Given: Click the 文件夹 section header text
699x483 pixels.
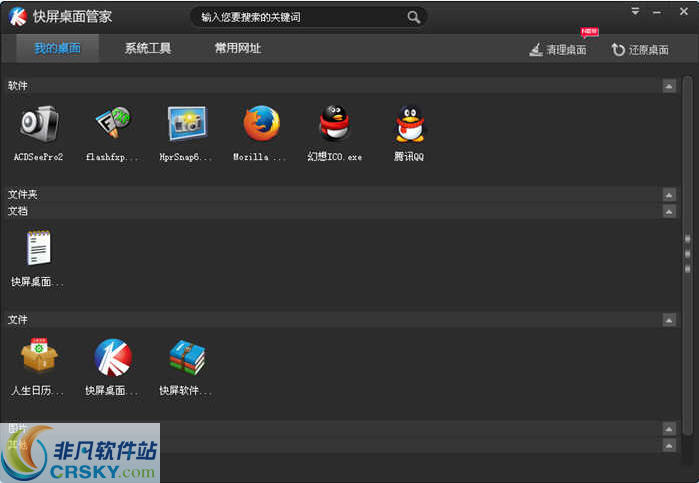Looking at the screenshot, I should click(x=23, y=194).
